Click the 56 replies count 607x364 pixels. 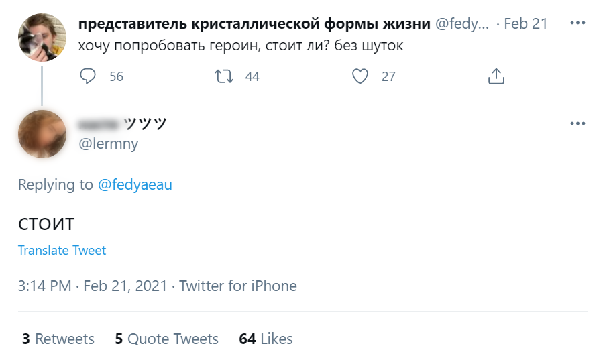(x=116, y=76)
